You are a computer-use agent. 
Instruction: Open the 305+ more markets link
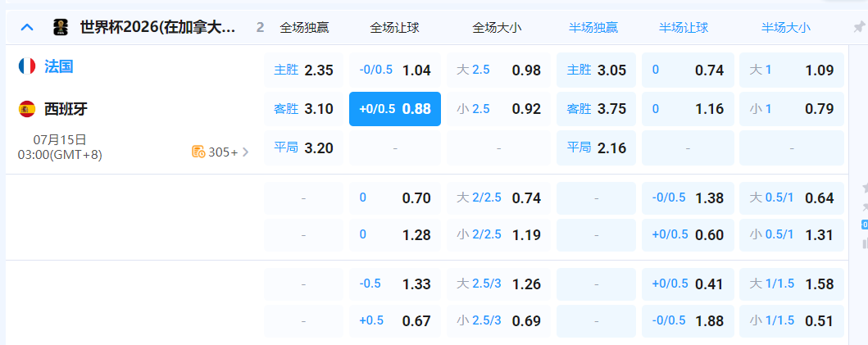(x=220, y=152)
